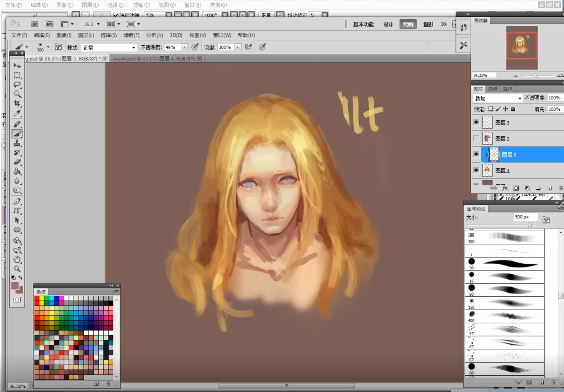Viewport: 564px width, 392px height.
Task: Switch to 设计 workspace
Action: point(388,24)
